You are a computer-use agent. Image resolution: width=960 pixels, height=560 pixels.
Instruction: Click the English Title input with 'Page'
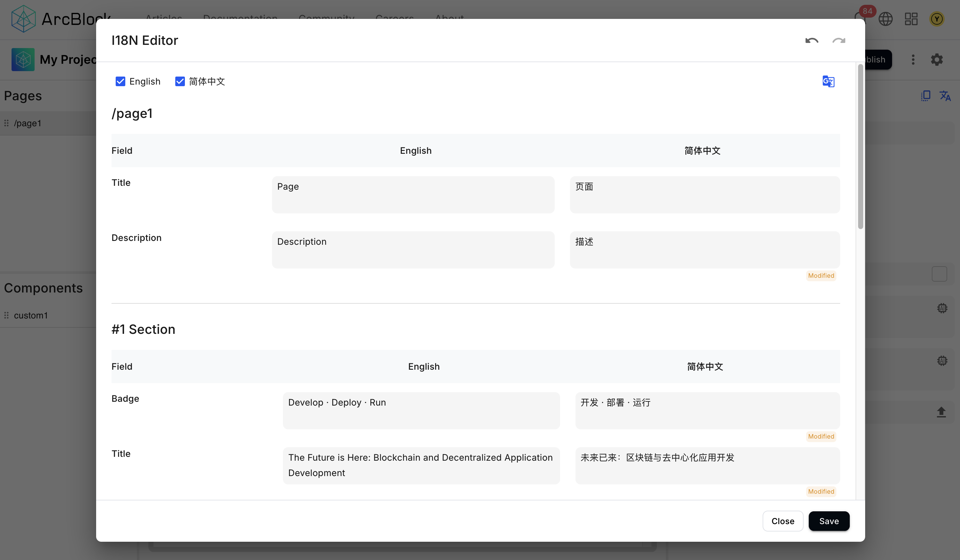click(413, 194)
